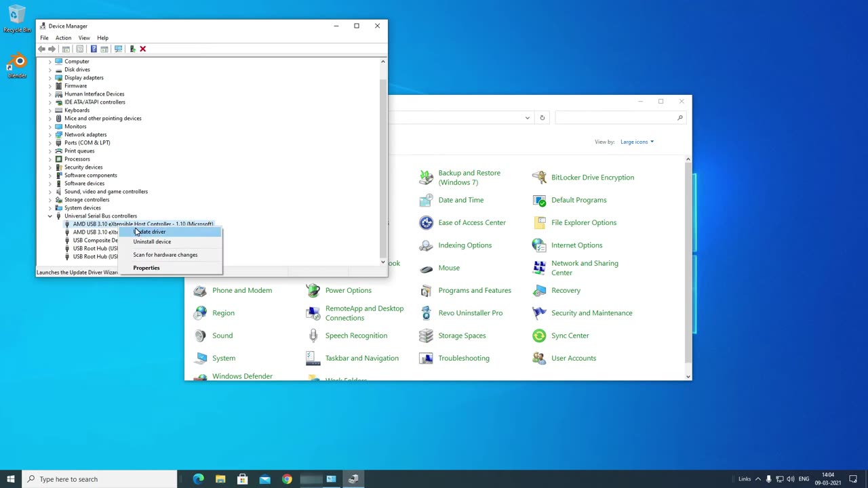Viewport: 868px width, 488px height.
Task: Select Ports (COM & LPT) tree item
Action: point(87,142)
